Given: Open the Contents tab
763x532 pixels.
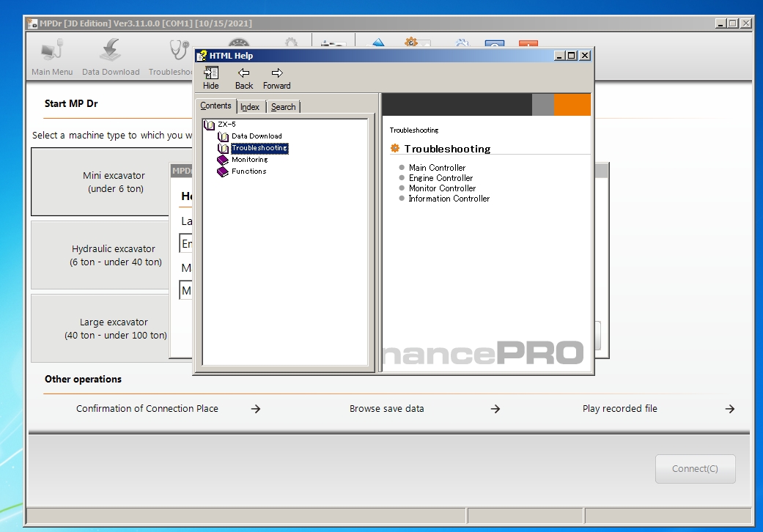Looking at the screenshot, I should (215, 106).
